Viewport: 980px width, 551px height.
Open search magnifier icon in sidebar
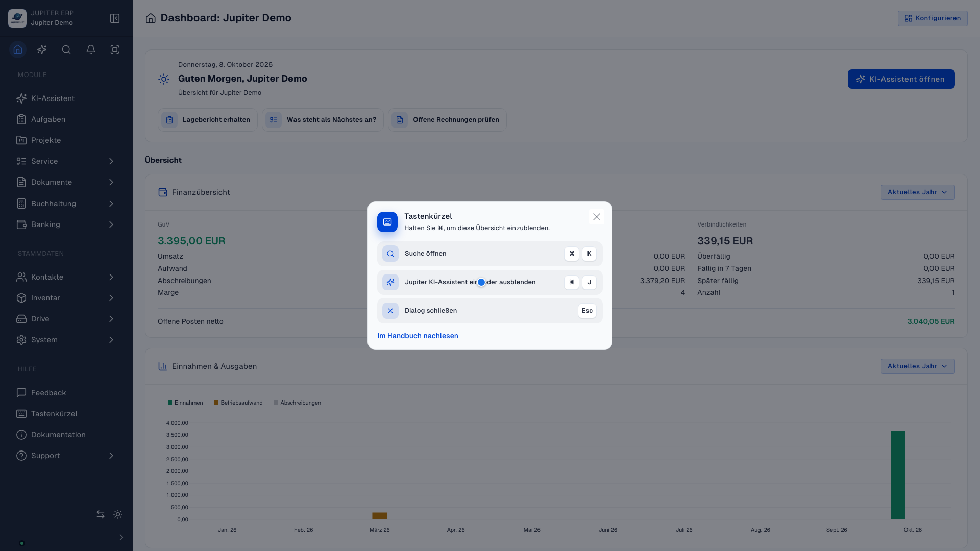coord(66,49)
